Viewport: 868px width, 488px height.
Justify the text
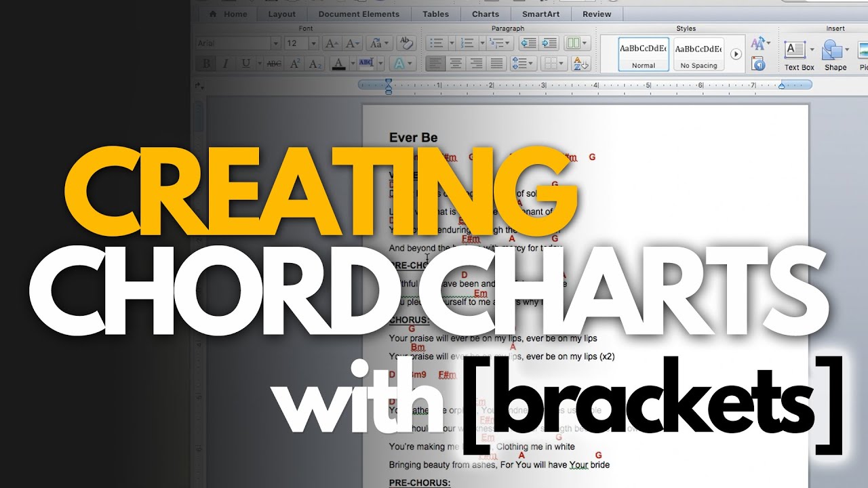(x=497, y=64)
